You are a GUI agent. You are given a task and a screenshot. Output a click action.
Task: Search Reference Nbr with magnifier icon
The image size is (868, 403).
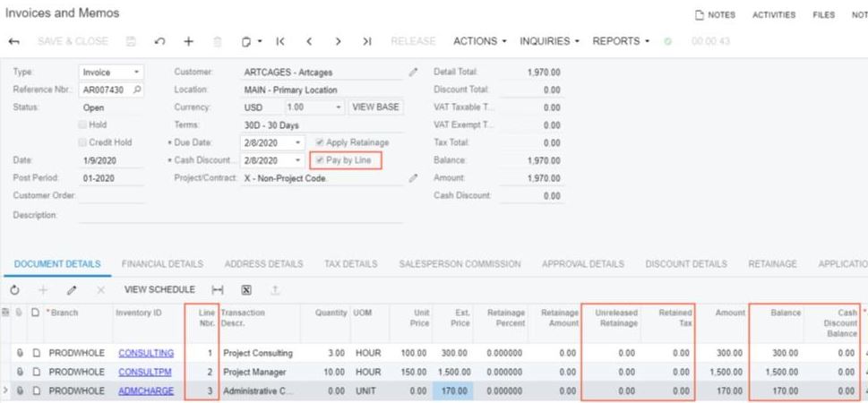137,90
